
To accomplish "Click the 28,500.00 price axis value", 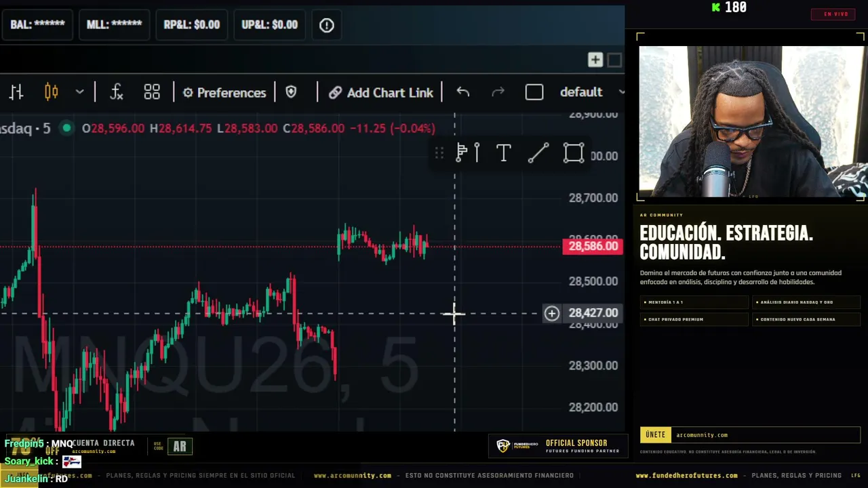I will tap(593, 281).
